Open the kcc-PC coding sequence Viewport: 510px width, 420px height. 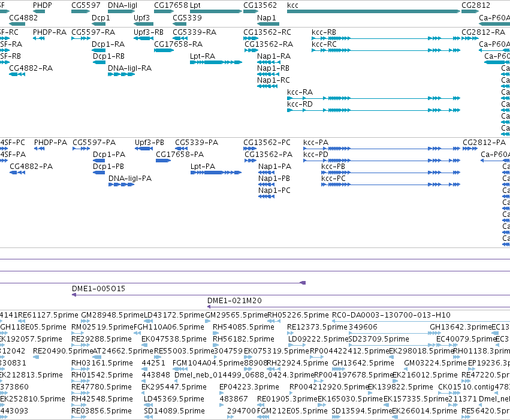click(x=391, y=185)
